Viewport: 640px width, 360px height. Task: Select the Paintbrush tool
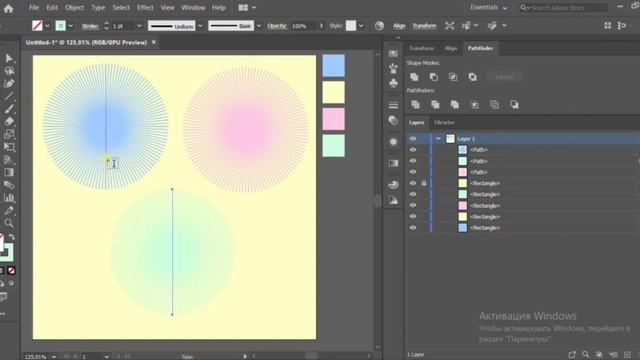pyautogui.click(x=9, y=109)
